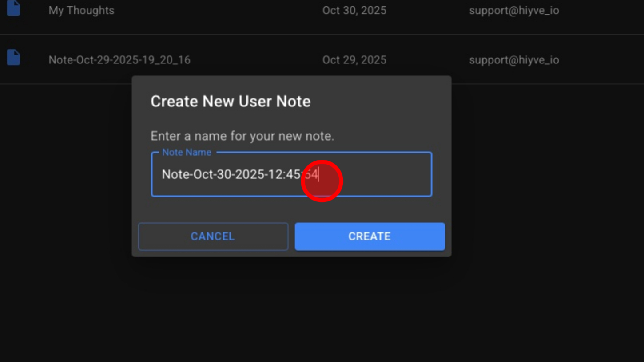The height and width of the screenshot is (362, 644).
Task: Click support@hiyve_io in the Note-Oct-29 row
Action: pos(514,60)
